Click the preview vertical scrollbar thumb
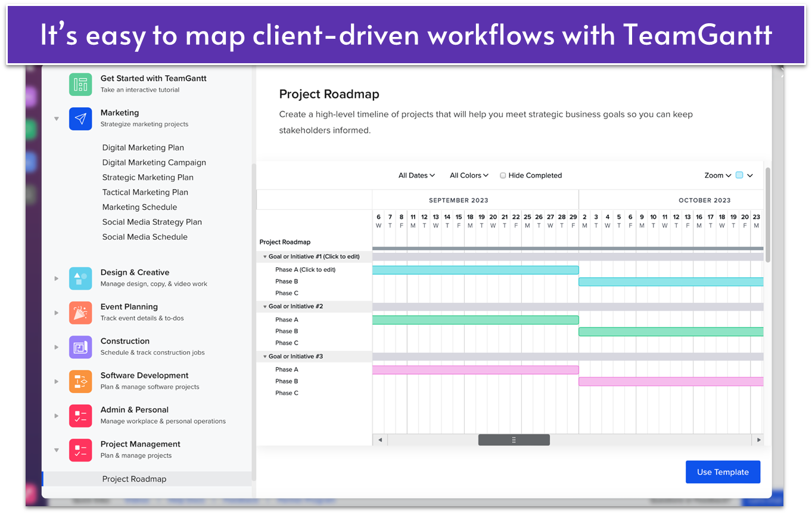 tap(768, 215)
